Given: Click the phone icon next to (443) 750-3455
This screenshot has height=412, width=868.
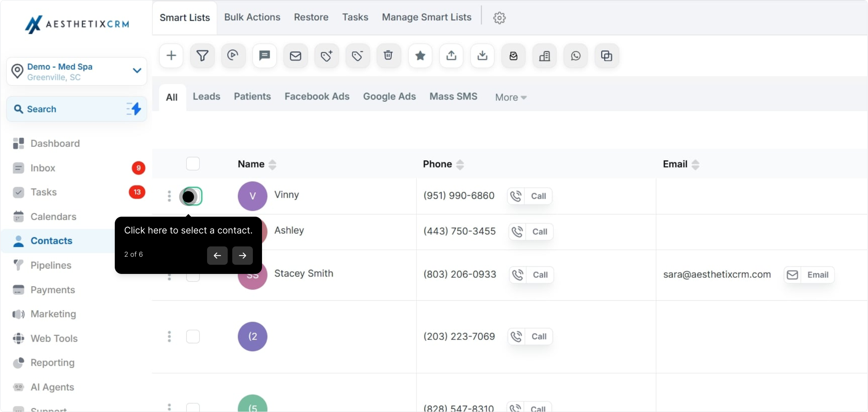Looking at the screenshot, I should point(517,232).
